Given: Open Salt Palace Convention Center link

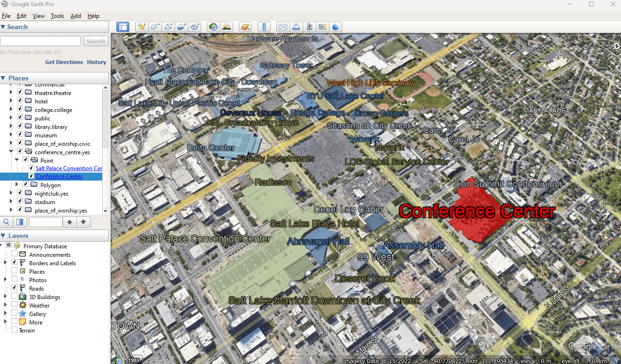Looking at the screenshot, I should tap(69, 168).
